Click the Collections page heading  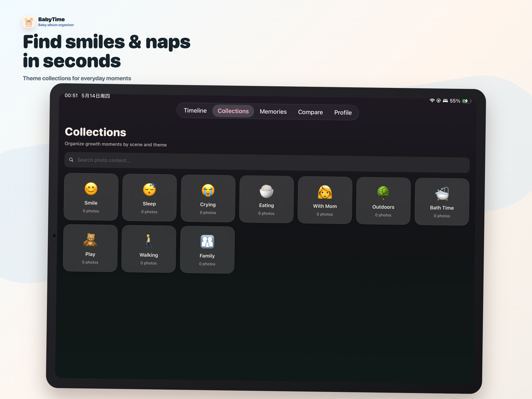point(95,132)
